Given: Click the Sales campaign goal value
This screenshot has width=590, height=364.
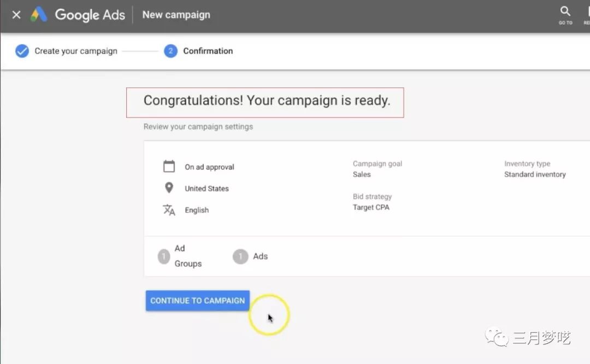Looking at the screenshot, I should 362,175.
